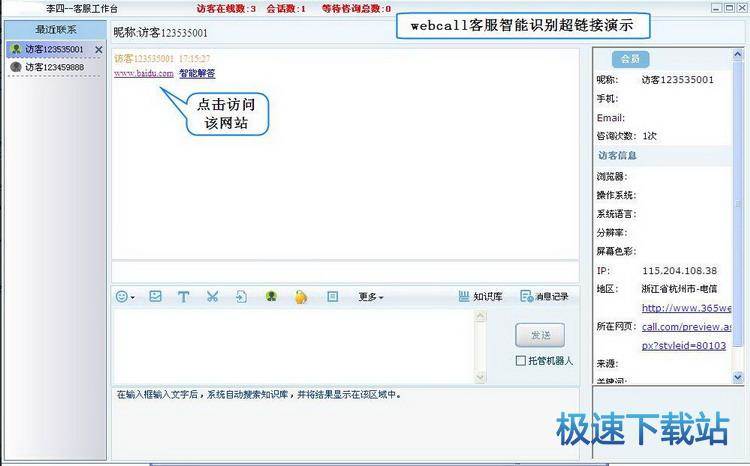Click the 最近联系 recent contacts tab
This screenshot has height=466, width=750.
(55, 30)
